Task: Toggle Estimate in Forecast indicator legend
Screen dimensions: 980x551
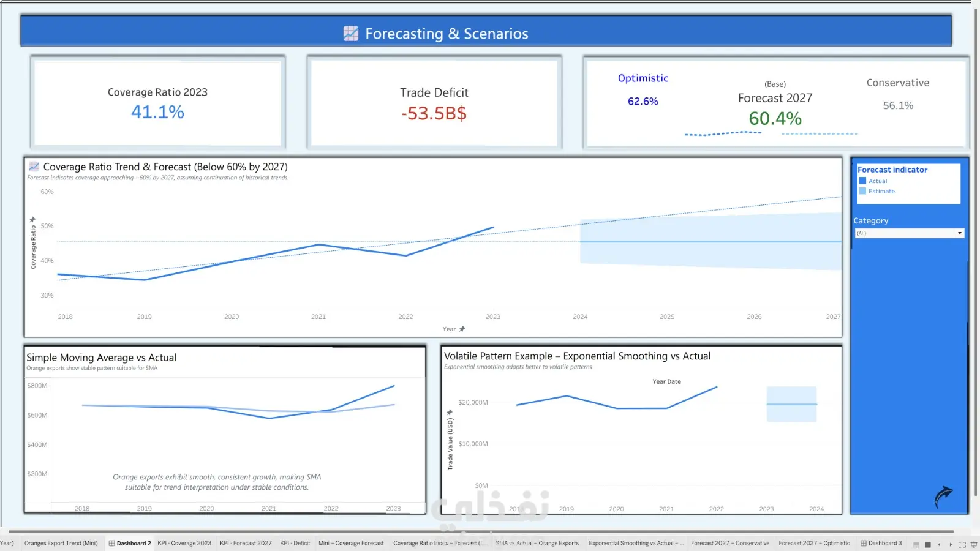Action: point(876,192)
